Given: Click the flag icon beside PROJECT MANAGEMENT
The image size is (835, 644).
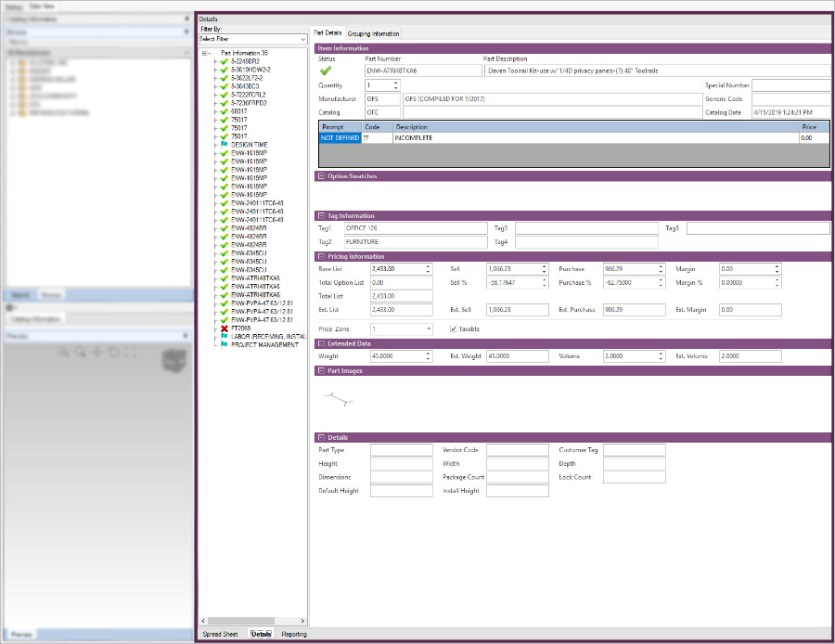Looking at the screenshot, I should (x=225, y=344).
